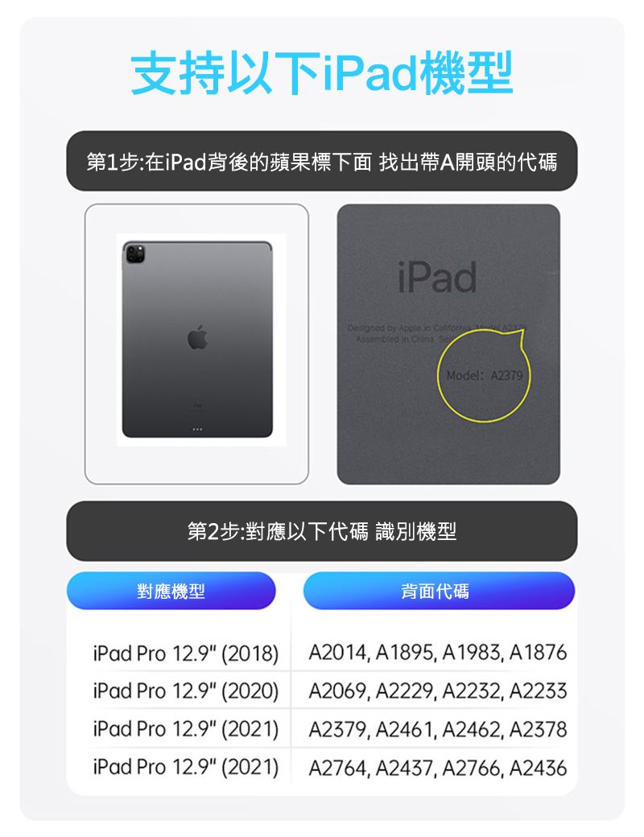Click model codes A2014, A1895, A1983, A1876
The height and width of the screenshot is (837, 644).
(x=438, y=653)
